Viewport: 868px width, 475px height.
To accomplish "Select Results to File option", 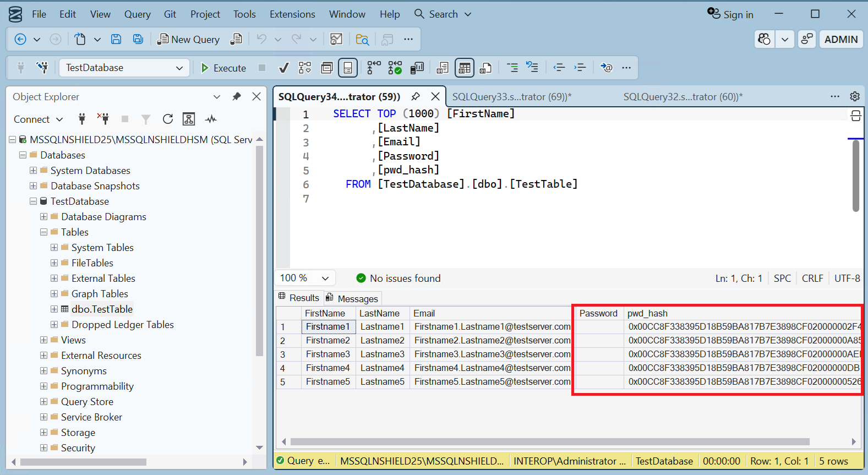I will click(485, 68).
